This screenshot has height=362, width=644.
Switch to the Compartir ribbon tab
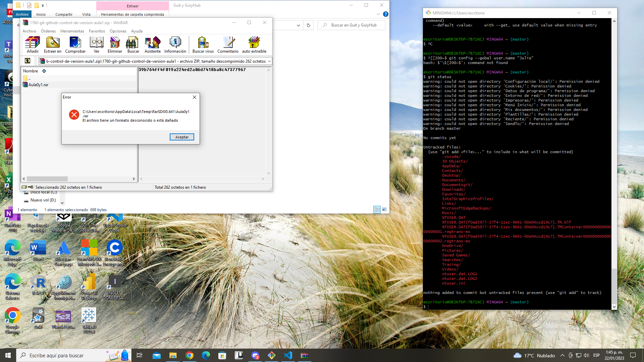pos(64,14)
